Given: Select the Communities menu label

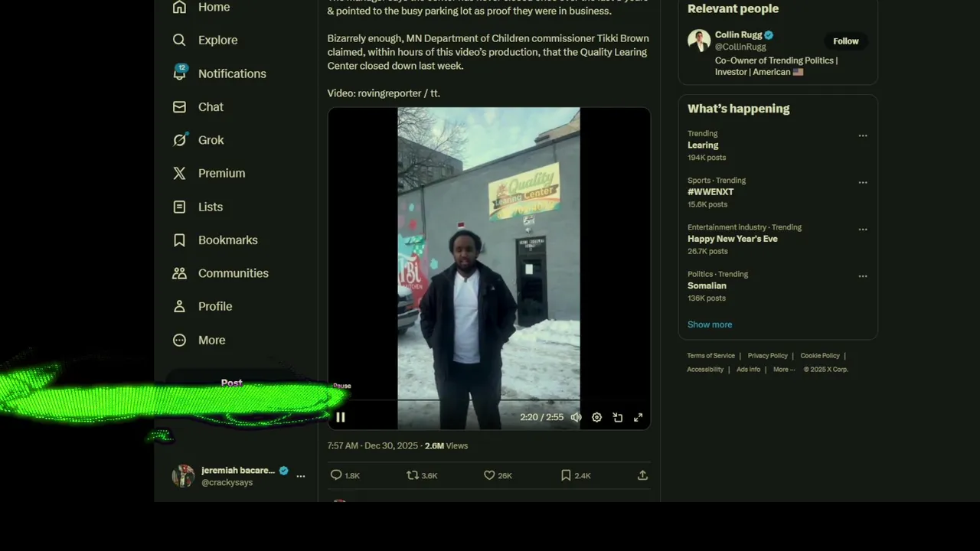Looking at the screenshot, I should tap(234, 273).
